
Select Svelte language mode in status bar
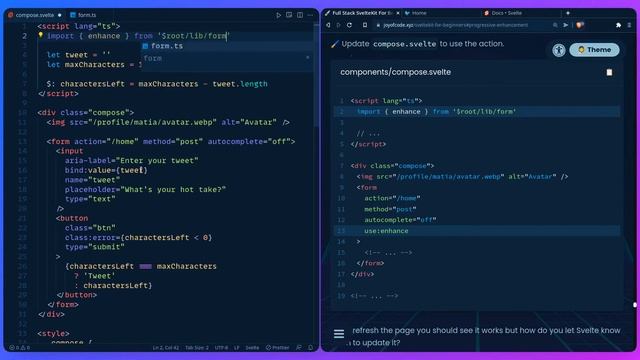click(252, 348)
